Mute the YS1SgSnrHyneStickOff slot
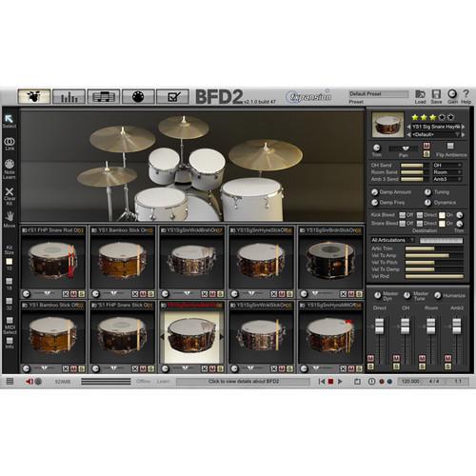This screenshot has width=476, height=476. coord(282,294)
